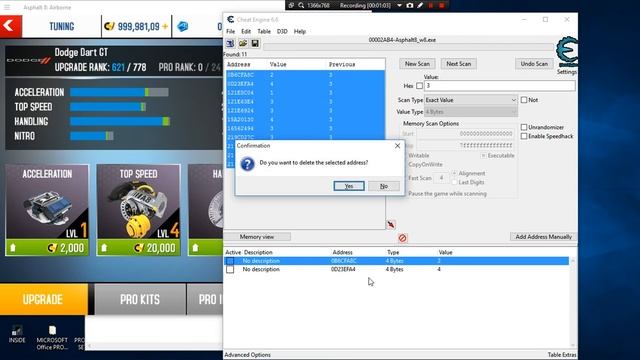Open the Edit menu in Cheat Engine
Viewport: 640px width, 360px height.
(246, 31)
